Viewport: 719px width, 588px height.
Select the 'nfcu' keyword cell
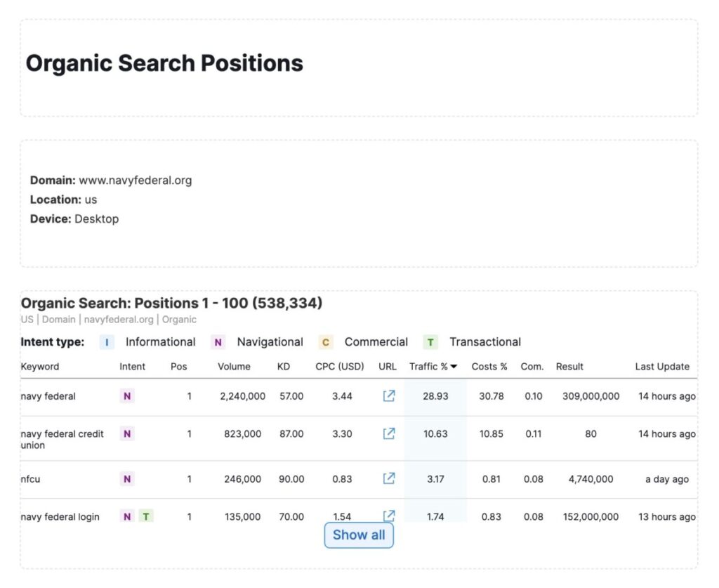point(30,479)
